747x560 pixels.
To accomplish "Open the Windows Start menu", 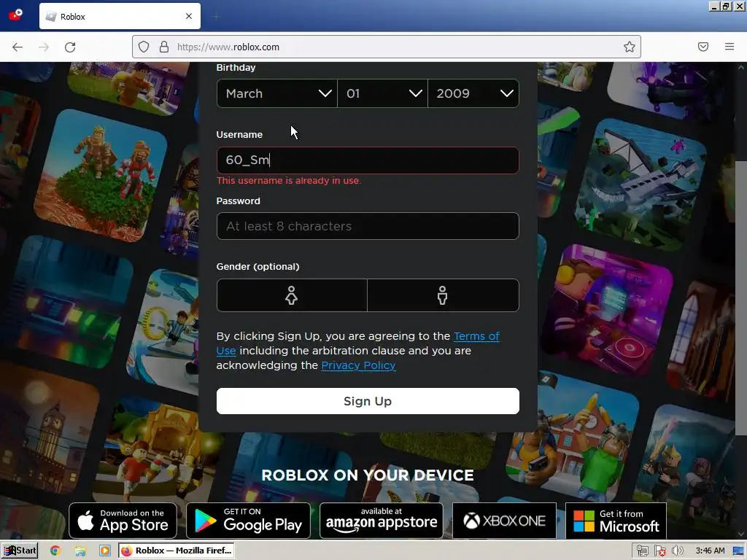I will (20, 551).
